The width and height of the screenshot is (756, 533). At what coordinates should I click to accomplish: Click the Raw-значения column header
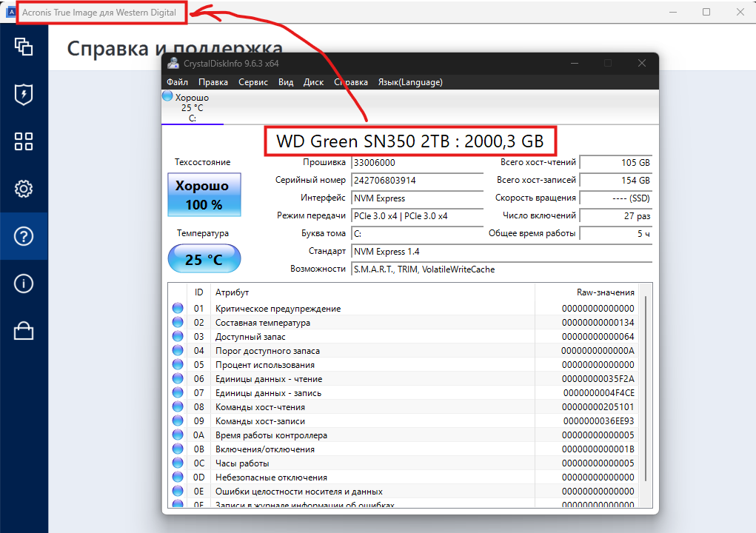click(x=605, y=292)
